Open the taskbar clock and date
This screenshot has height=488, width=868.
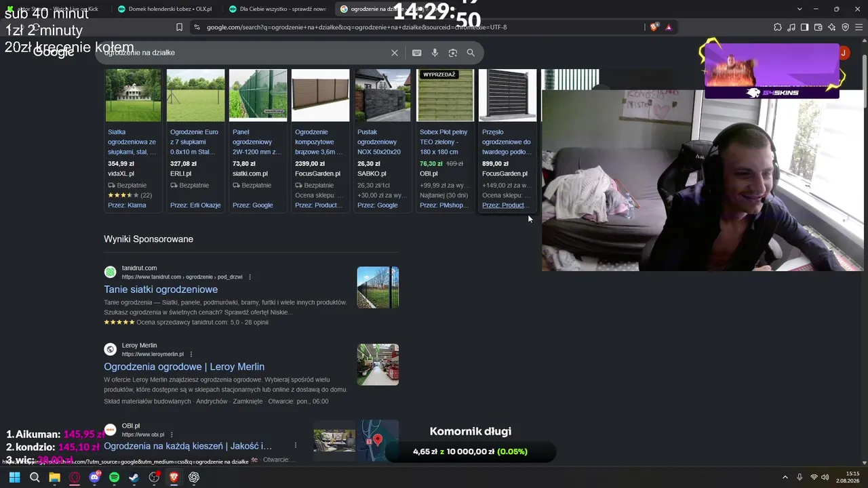coord(848,477)
